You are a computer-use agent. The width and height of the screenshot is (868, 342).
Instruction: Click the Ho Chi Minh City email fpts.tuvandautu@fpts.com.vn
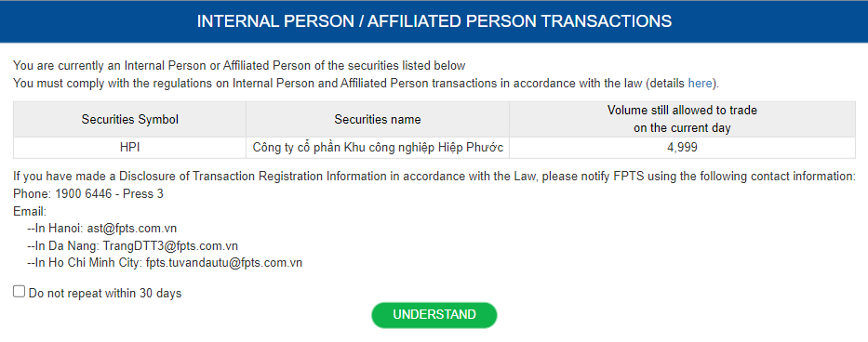pyautogui.click(x=224, y=263)
